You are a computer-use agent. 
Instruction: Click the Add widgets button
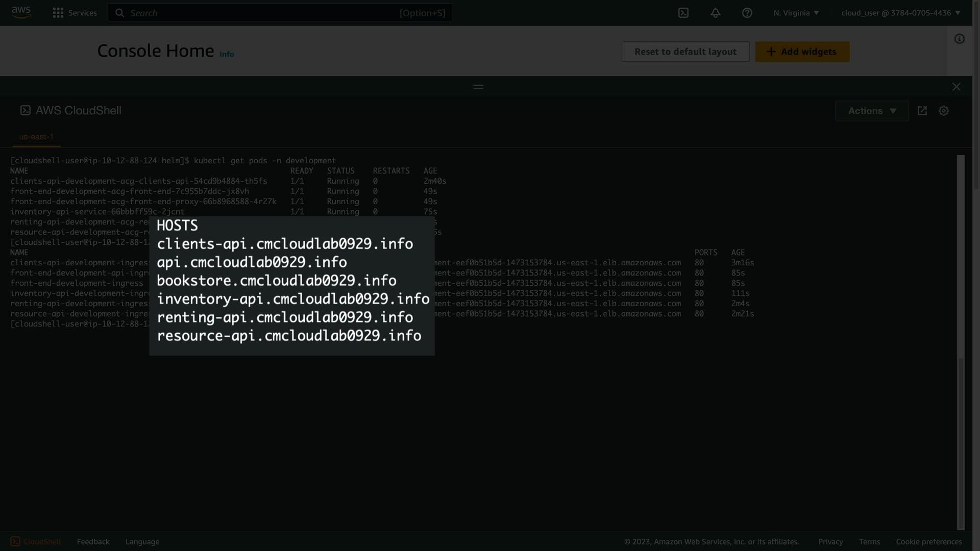pyautogui.click(x=802, y=52)
